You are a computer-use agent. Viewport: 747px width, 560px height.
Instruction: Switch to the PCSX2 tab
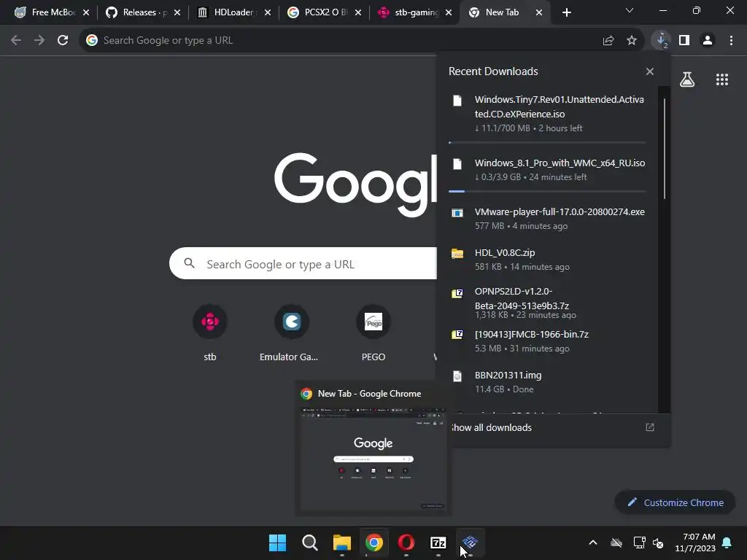pos(325,12)
